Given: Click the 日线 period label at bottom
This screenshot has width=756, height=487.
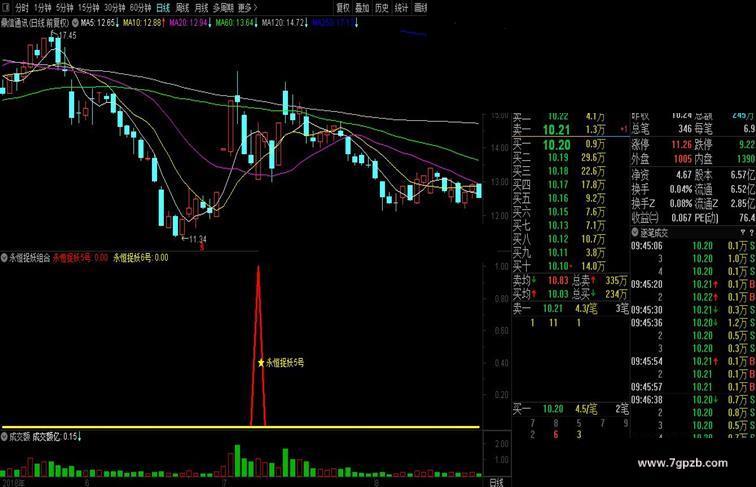Looking at the screenshot, I should [496, 482].
